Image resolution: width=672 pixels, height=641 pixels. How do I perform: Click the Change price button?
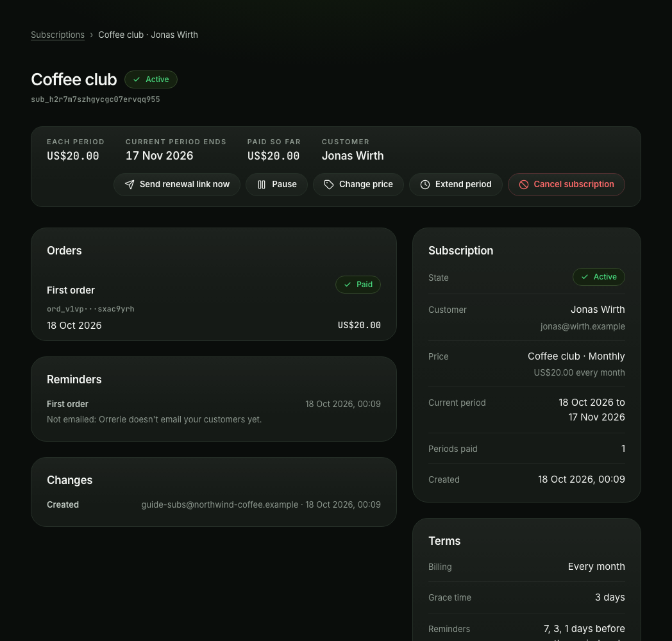coord(358,185)
